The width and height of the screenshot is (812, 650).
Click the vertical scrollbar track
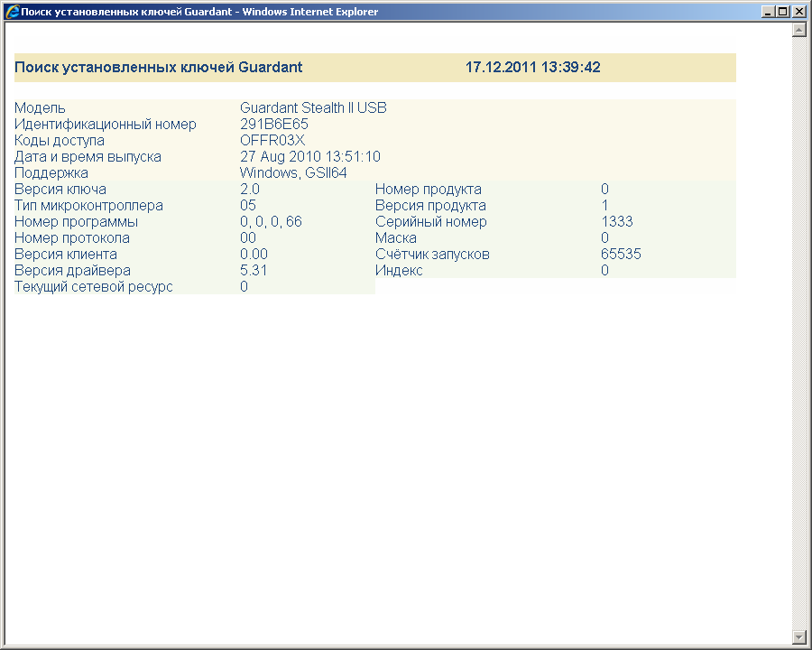tap(798, 334)
